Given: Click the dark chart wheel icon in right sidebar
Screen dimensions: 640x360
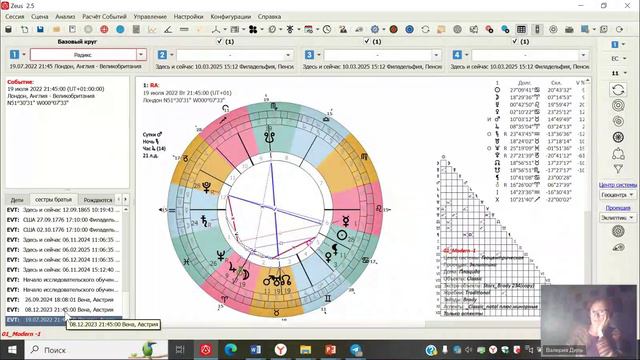Looking at the screenshot, I should (618, 137).
